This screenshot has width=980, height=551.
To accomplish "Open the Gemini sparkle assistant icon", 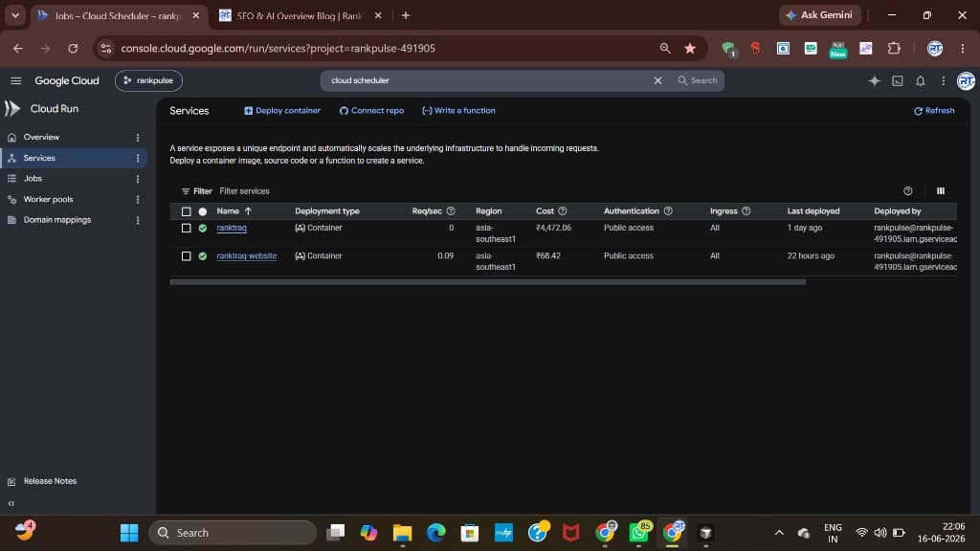I will pyautogui.click(x=874, y=80).
